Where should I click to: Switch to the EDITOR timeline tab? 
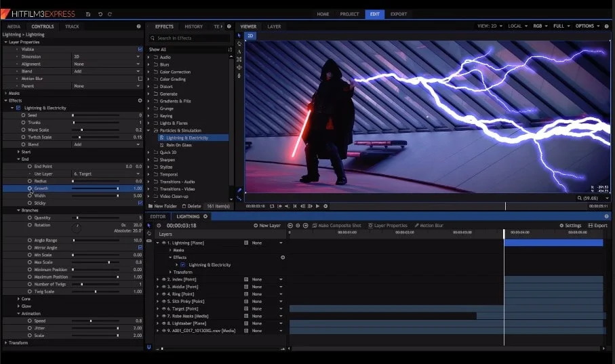tap(158, 216)
